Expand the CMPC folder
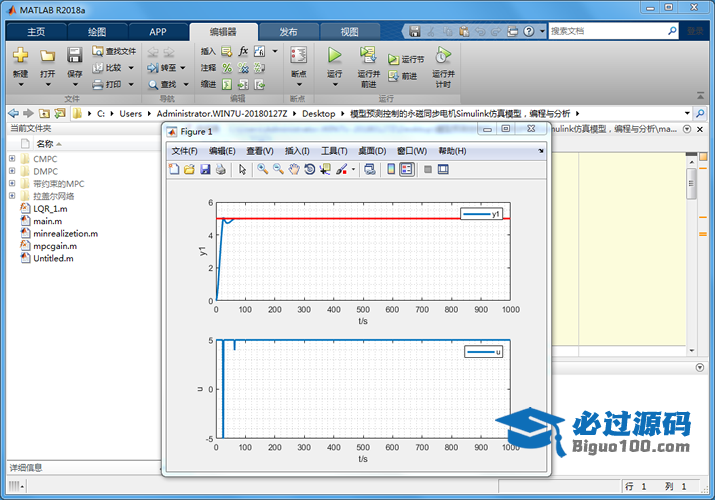Viewport: 715px width, 500px height. [12, 159]
